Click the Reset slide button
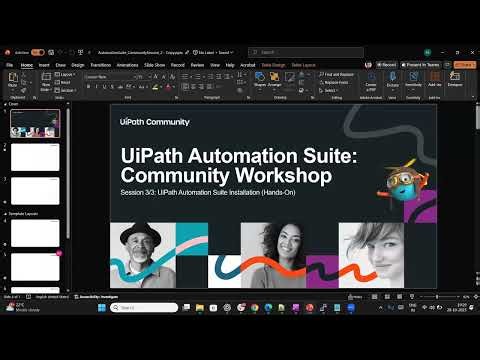The height and width of the screenshot is (360, 480). point(63,82)
